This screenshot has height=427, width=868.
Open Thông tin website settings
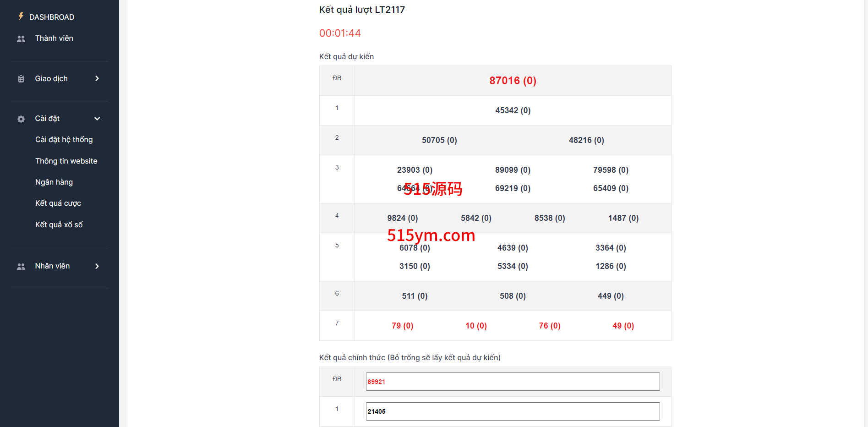[x=66, y=161]
